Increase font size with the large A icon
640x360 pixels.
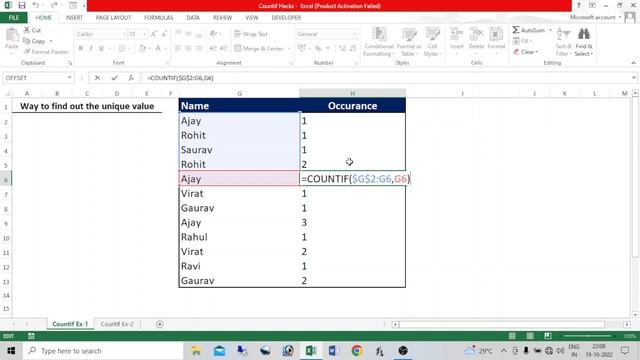point(154,34)
